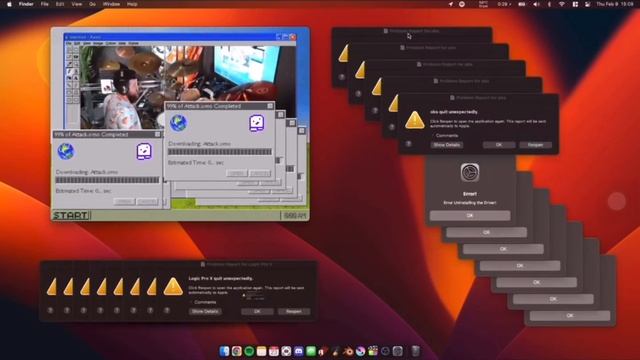Close the download dialog overlapping the photo

(x=270, y=106)
